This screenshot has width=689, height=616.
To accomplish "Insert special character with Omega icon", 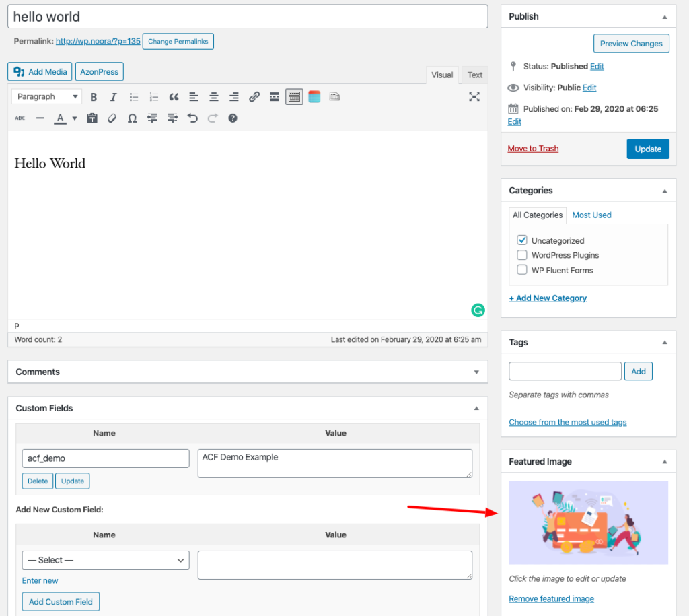I will pos(133,118).
